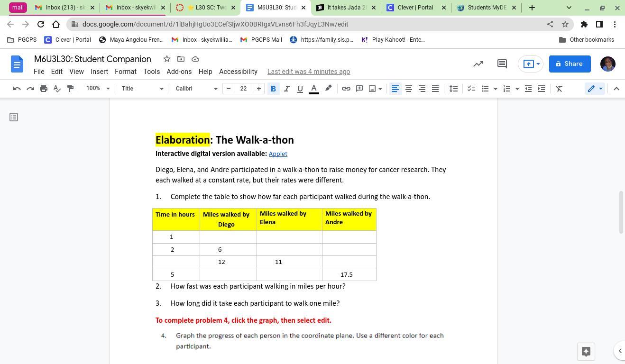Move document to folder icon
The height and width of the screenshot is (364, 625).
(x=181, y=59)
